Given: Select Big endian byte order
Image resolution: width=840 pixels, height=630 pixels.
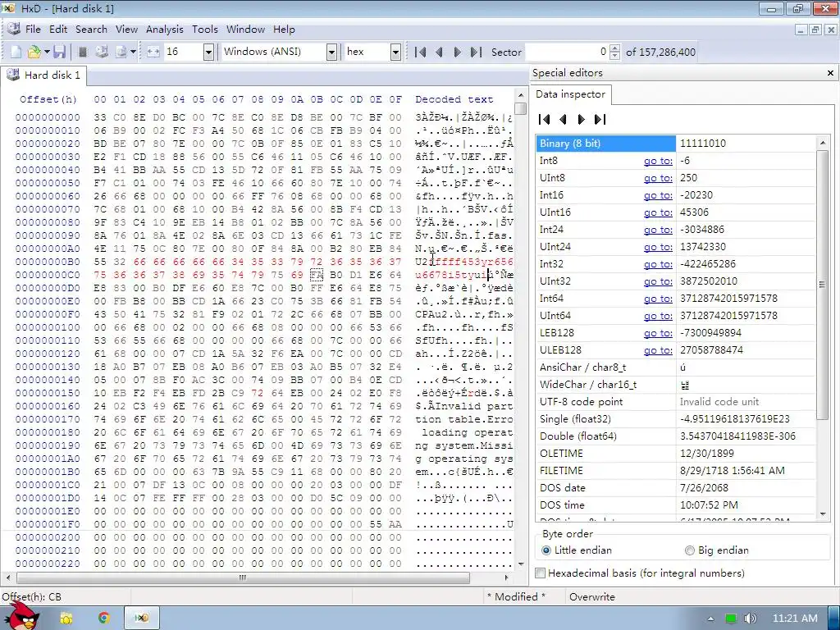Looking at the screenshot, I should click(x=716, y=550).
